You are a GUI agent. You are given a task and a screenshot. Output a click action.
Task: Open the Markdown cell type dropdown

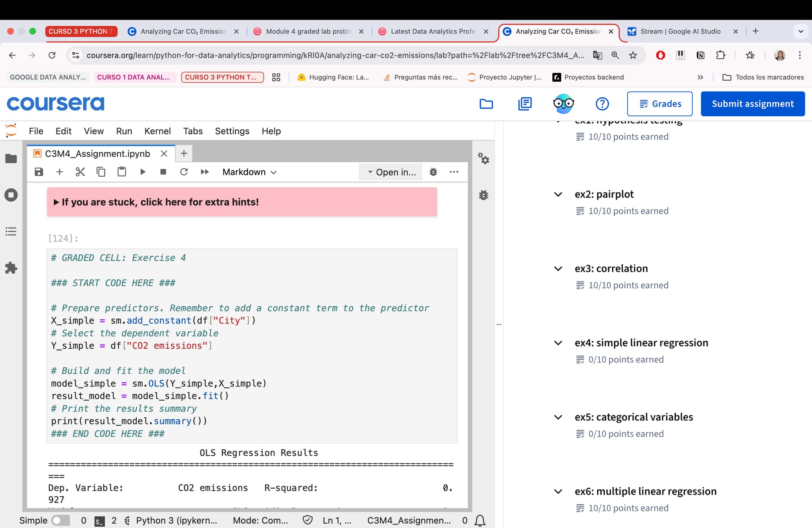[250, 172]
